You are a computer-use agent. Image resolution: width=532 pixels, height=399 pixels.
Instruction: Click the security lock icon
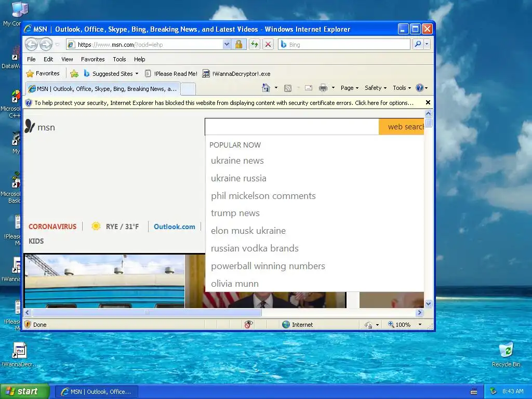pyautogui.click(x=239, y=45)
